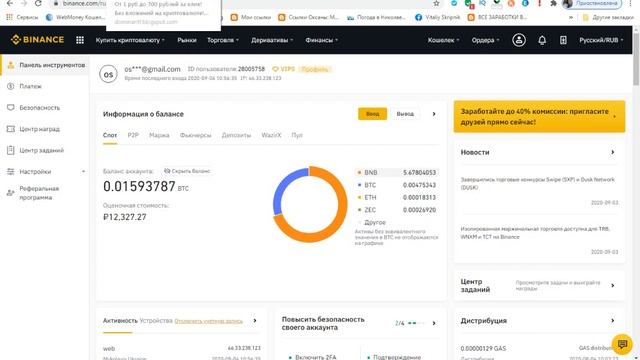640x360 pixels.
Task: Open Панель инструментов in sidebar
Action: (x=45, y=65)
